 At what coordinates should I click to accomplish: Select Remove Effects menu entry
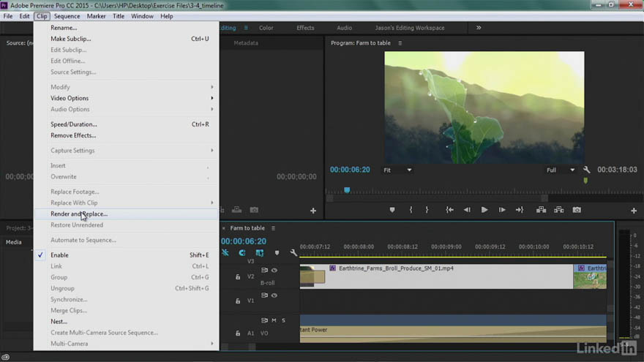coord(126,135)
